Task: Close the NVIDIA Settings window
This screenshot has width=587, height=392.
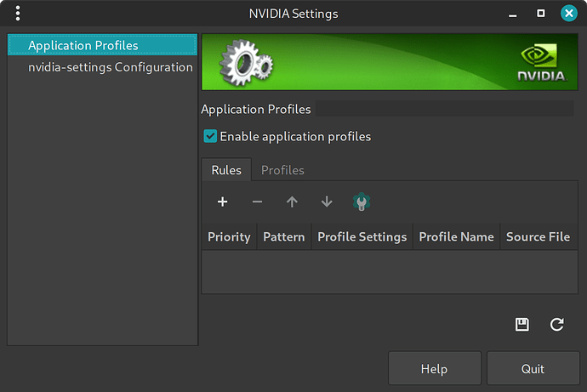Action: (568, 14)
